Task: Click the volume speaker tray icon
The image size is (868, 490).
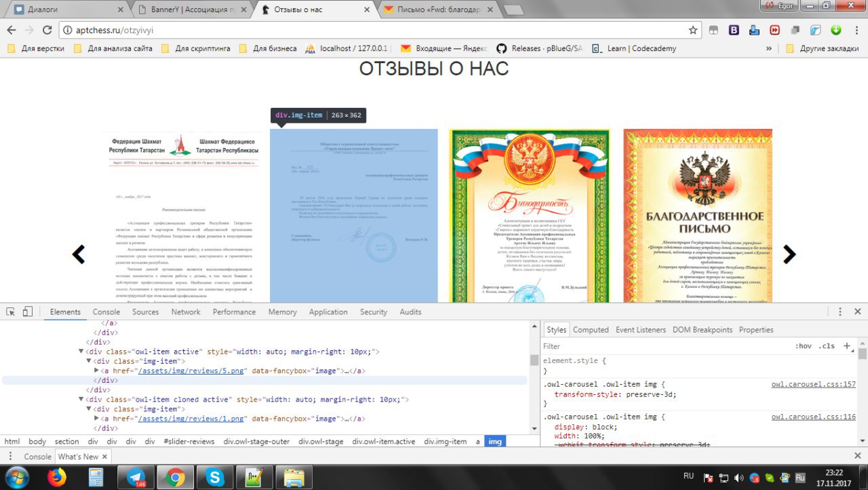Action: pos(738,478)
